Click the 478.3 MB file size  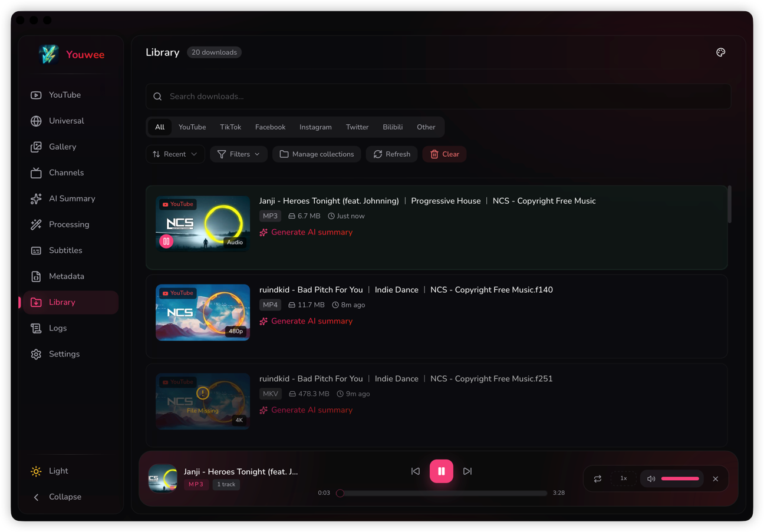pos(309,394)
